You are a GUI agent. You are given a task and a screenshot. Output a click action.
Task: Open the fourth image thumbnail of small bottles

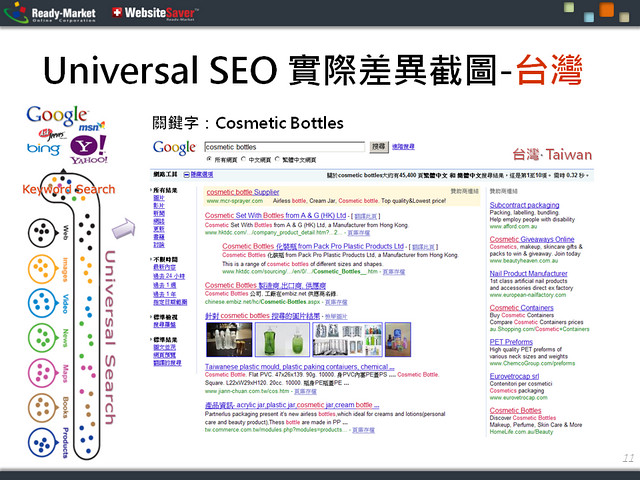pos(398,340)
